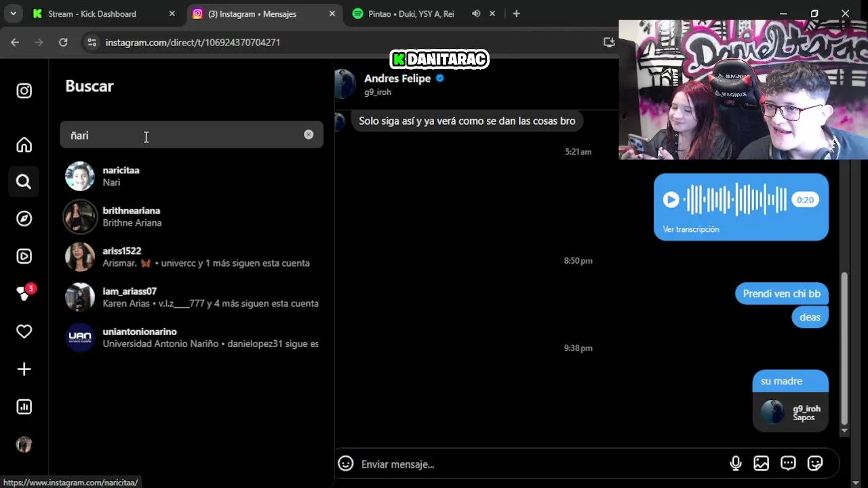Screen dimensions: 868x488
Task: Switch to the Spotify Pintao tab
Action: tap(411, 14)
